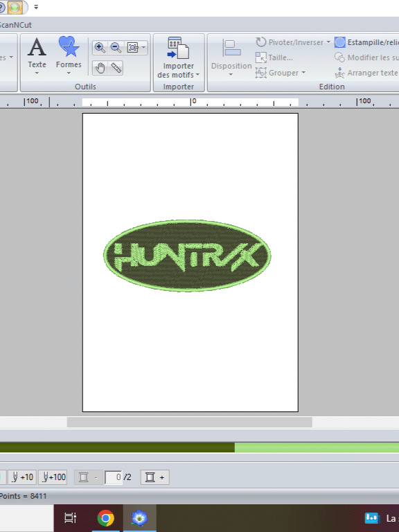This screenshot has height=532, width=399.
Task: Click the Pivoter/Inverser rotate icon
Action: [x=261, y=42]
